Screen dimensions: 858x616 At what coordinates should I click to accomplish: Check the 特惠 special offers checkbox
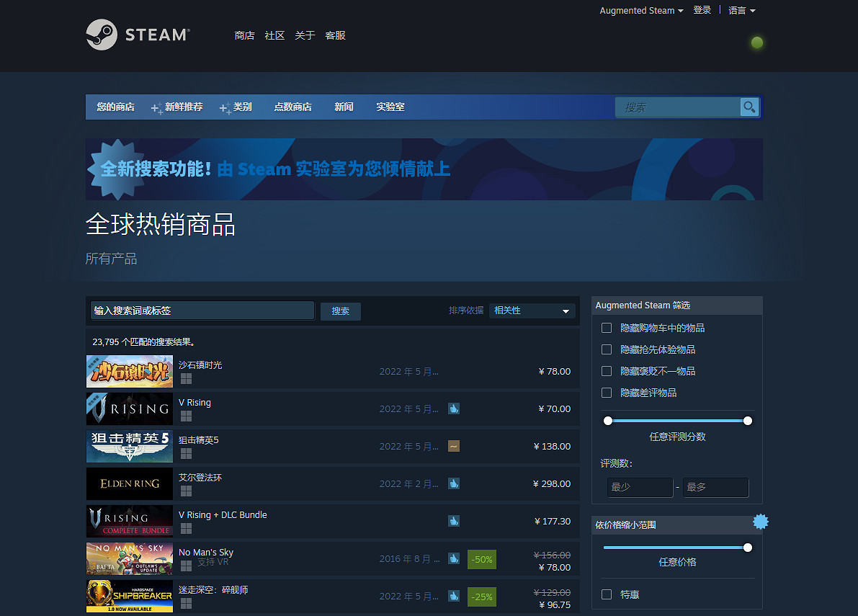[x=607, y=594]
